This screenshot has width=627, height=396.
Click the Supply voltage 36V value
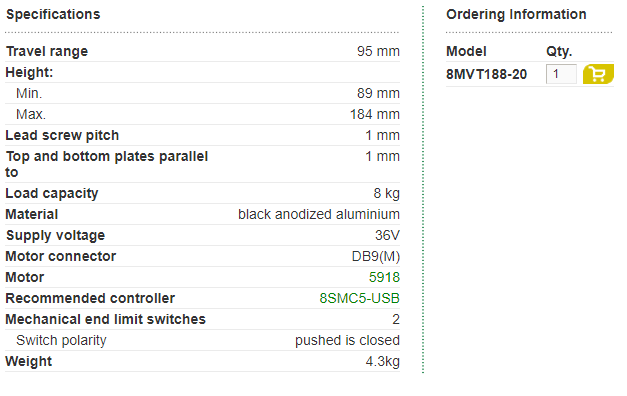pos(387,235)
